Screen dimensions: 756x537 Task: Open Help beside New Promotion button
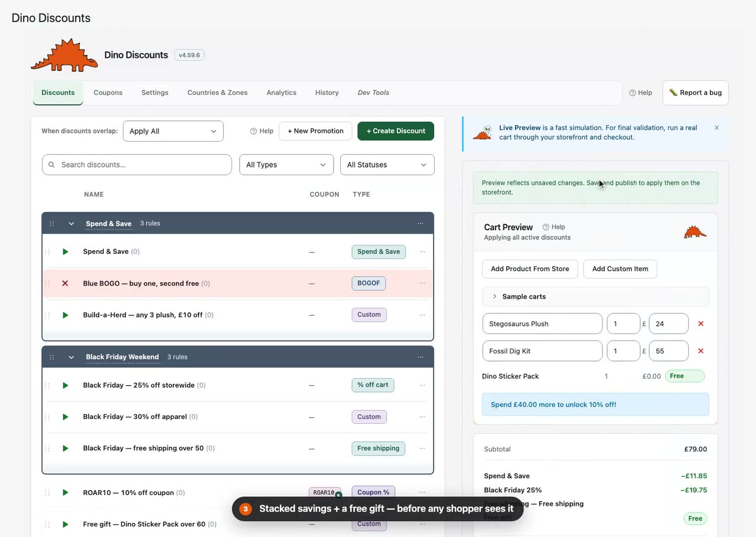click(x=262, y=131)
